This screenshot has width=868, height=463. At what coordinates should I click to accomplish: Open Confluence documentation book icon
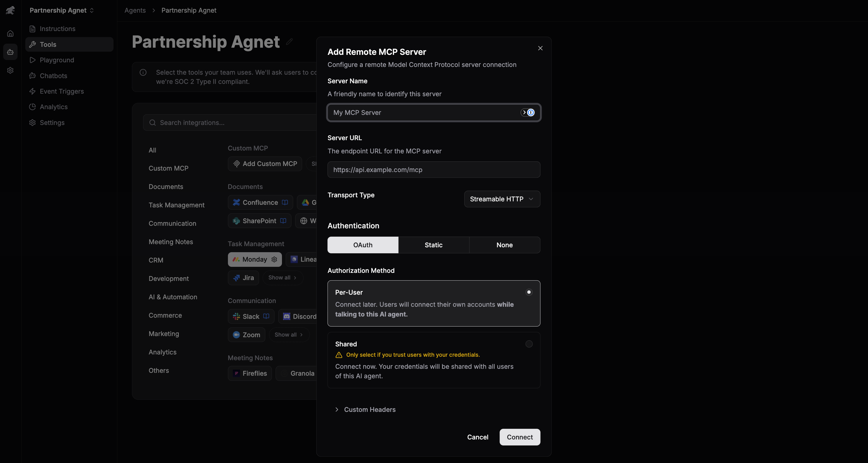point(285,202)
